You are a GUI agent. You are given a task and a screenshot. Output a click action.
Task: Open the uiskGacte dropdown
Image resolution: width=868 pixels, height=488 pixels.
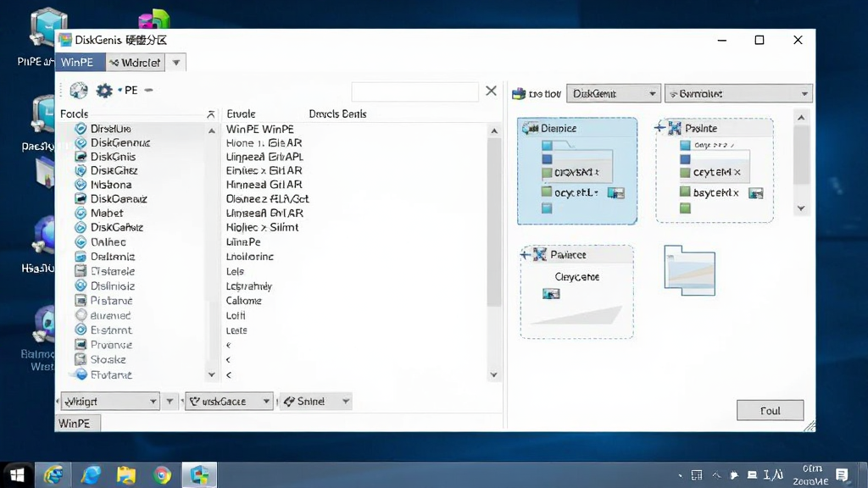tap(229, 401)
